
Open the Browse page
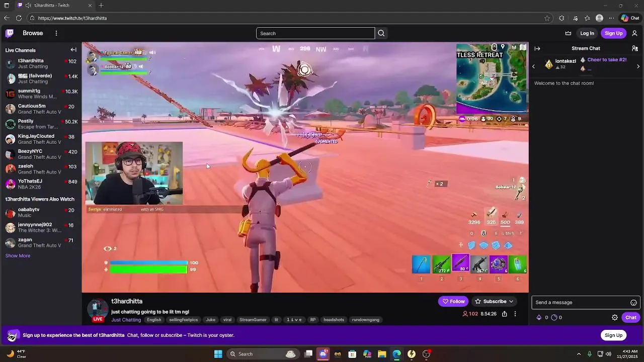click(x=33, y=33)
